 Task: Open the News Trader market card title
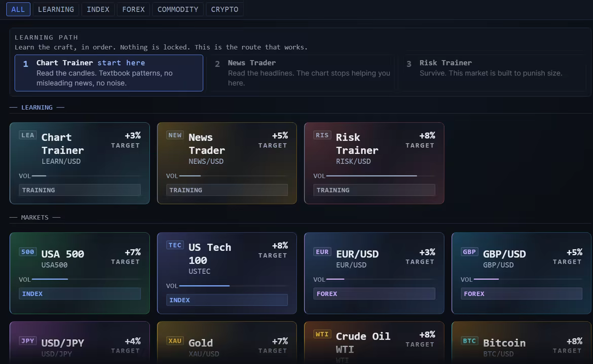click(x=206, y=144)
